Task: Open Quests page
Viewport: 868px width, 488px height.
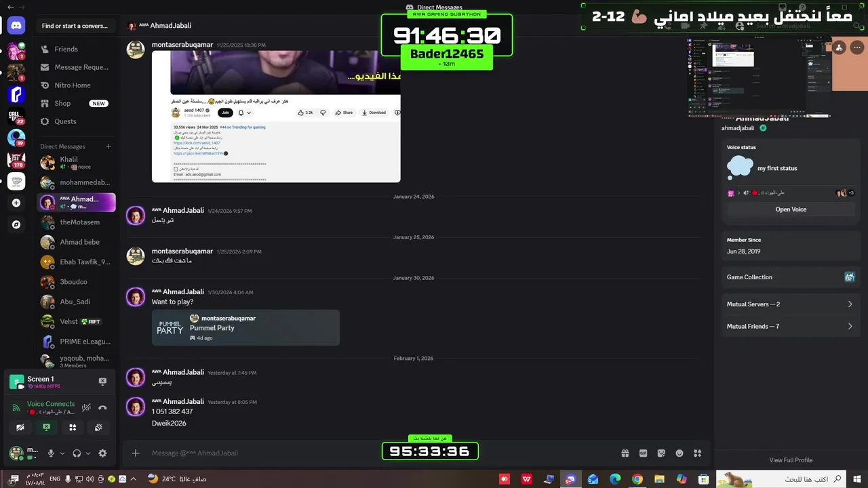Action: point(76,121)
